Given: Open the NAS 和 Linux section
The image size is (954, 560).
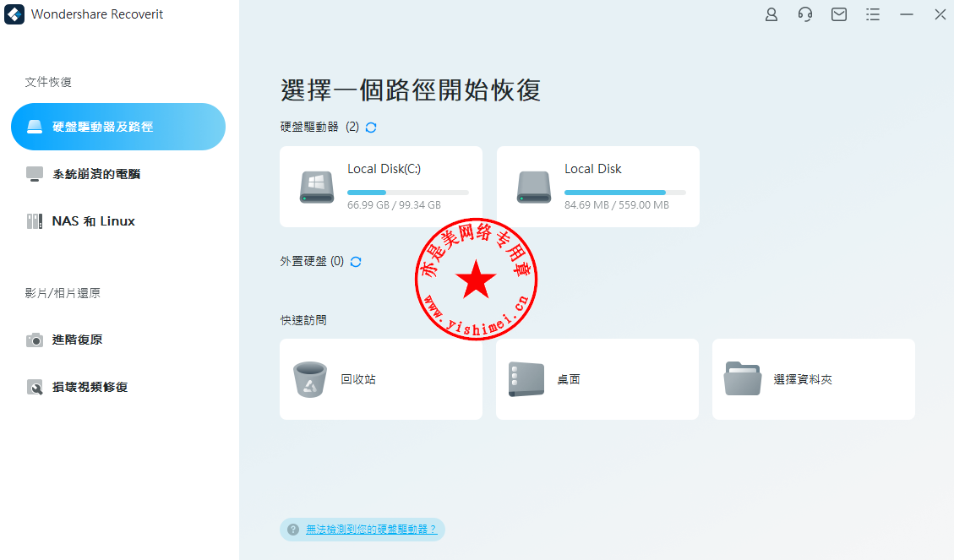Looking at the screenshot, I should 93,220.
